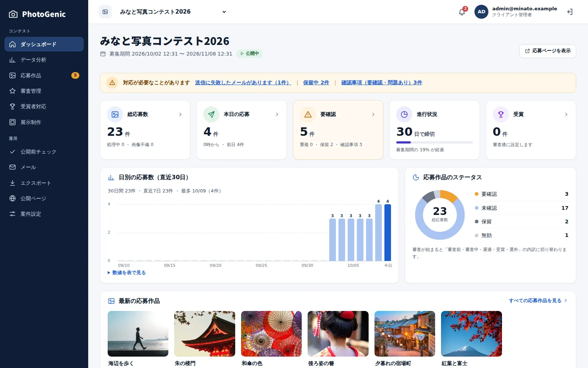Click the 受賞 trophy icon

click(501, 114)
